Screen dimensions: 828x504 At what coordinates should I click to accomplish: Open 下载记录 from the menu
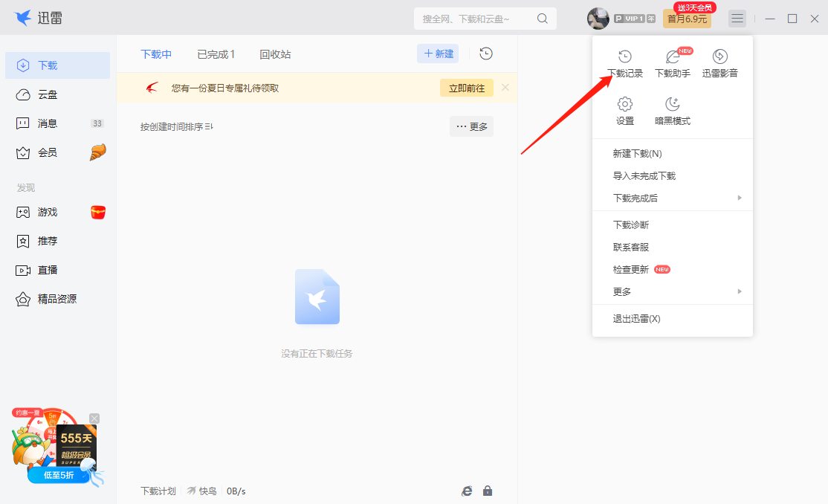[x=625, y=63]
